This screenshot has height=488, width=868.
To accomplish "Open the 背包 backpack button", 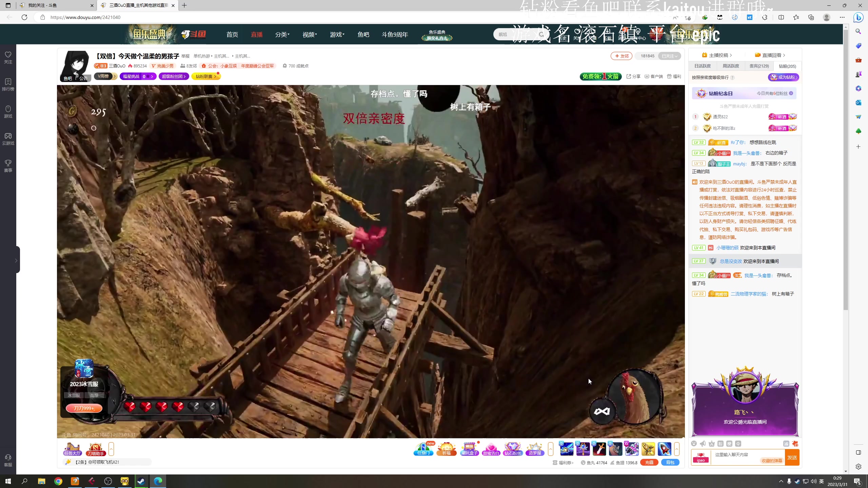I will [670, 462].
